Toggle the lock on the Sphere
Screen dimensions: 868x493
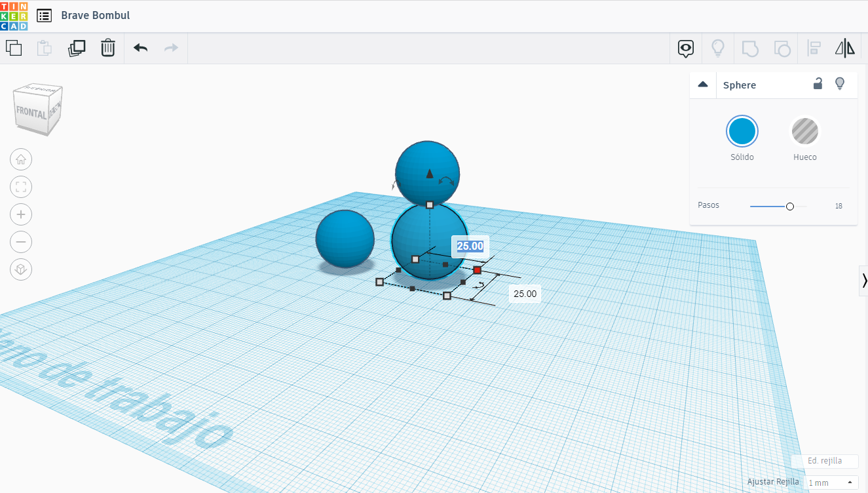point(818,83)
